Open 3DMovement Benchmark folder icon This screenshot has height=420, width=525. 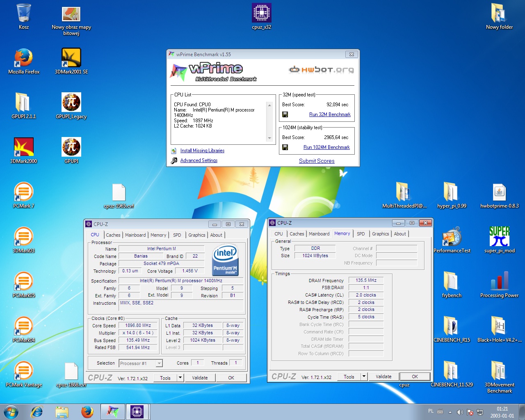pyautogui.click(x=499, y=377)
